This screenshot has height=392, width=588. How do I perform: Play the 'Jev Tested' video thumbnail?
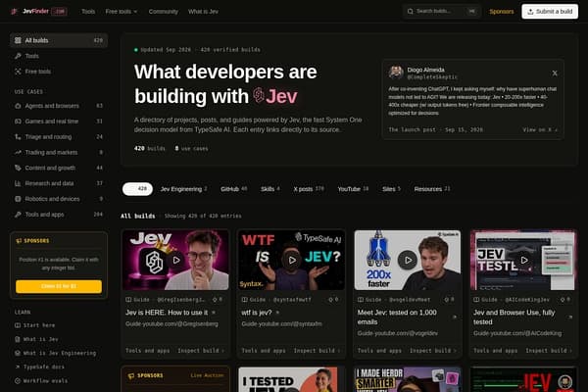[524, 260]
